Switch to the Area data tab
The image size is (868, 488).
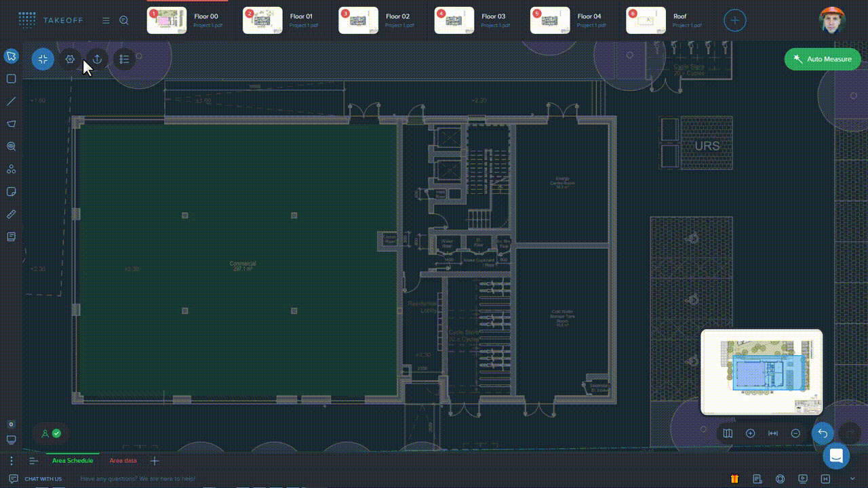coord(123,461)
